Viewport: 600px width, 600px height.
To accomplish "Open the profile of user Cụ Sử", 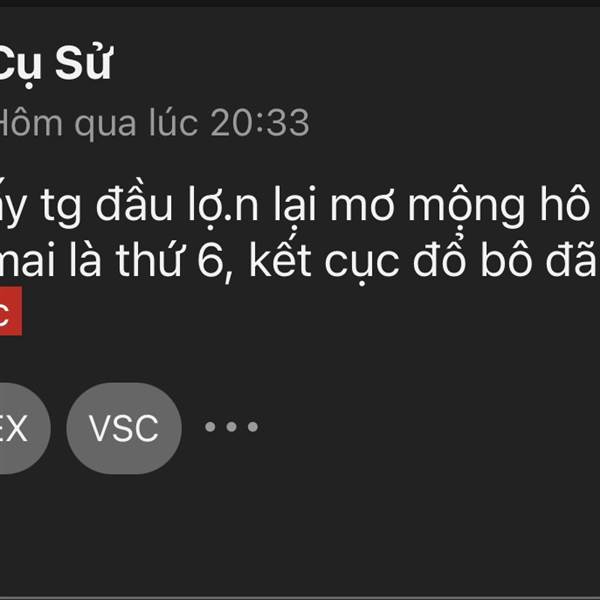I will pyautogui.click(x=55, y=64).
